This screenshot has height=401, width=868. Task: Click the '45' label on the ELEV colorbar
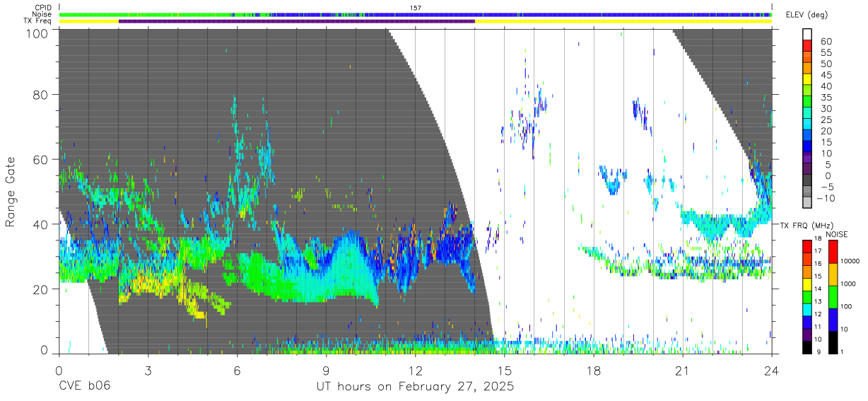coord(827,75)
